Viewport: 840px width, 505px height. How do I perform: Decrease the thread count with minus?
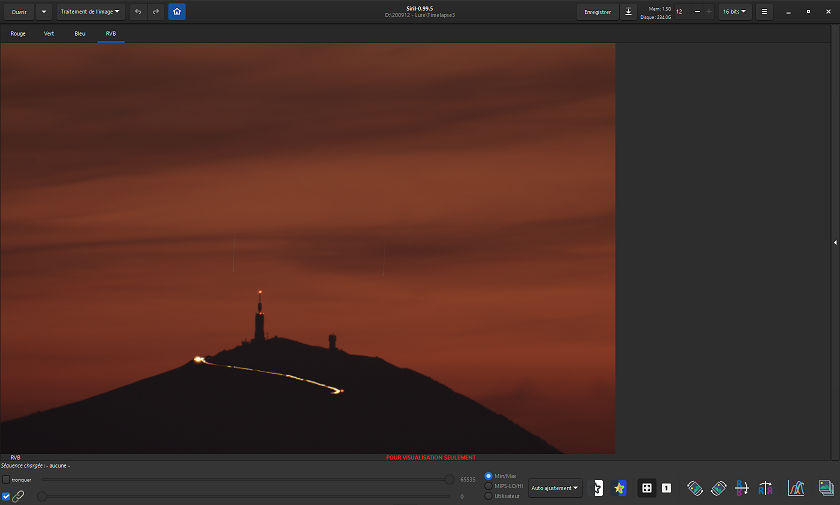point(697,12)
